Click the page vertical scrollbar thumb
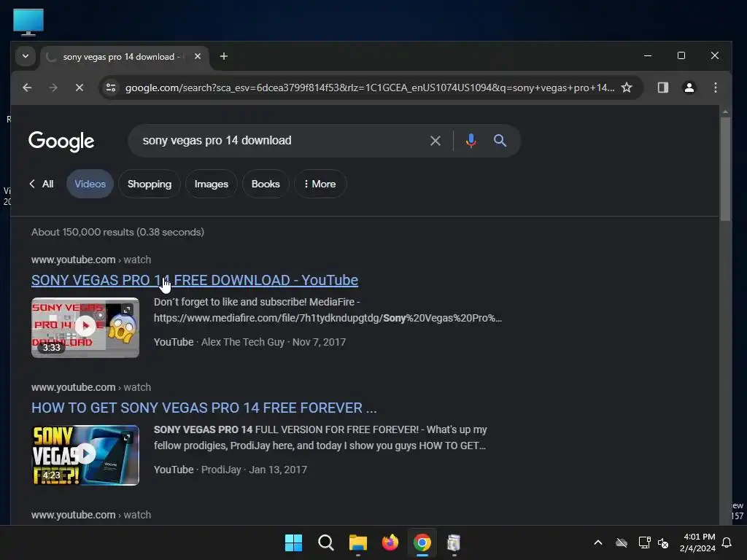Screen dimensions: 747x560 725,168
